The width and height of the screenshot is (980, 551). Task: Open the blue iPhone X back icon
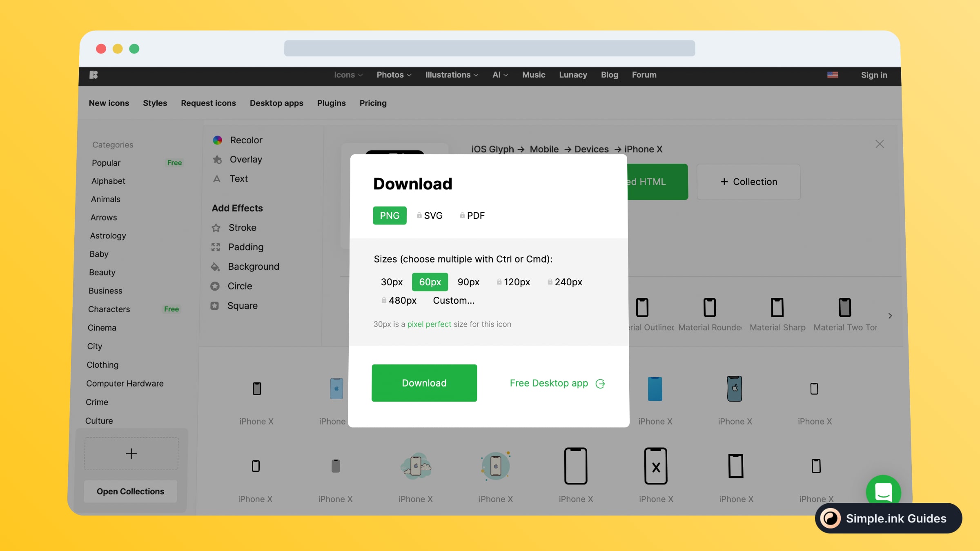pyautogui.click(x=655, y=389)
